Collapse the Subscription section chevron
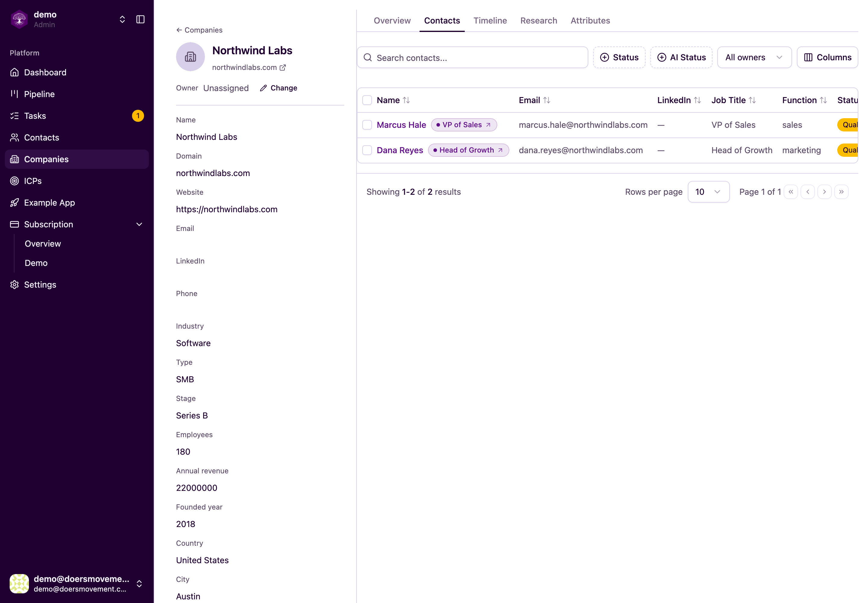868x603 pixels. point(139,224)
